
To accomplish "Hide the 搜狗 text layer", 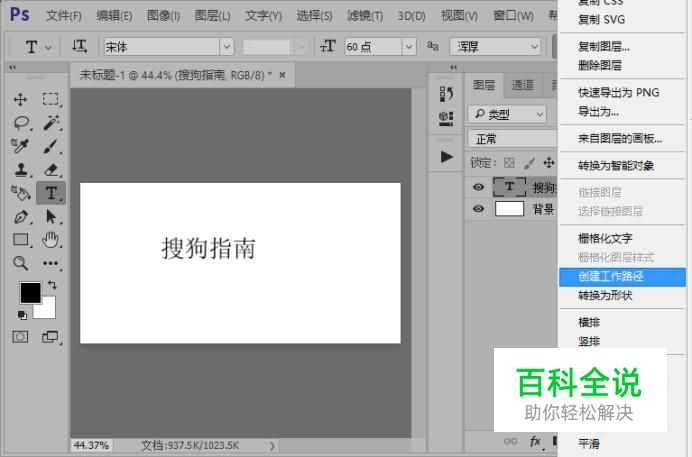I will pos(478,187).
